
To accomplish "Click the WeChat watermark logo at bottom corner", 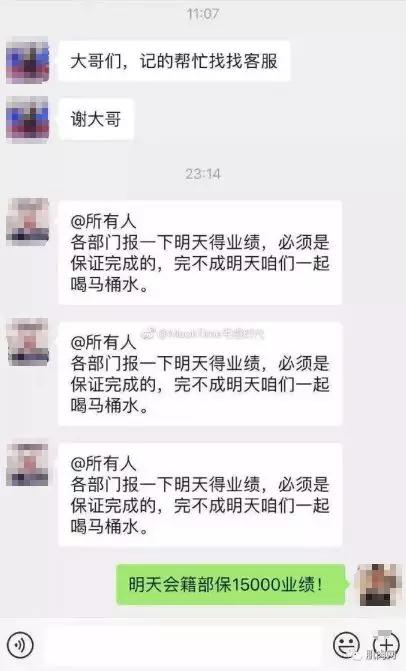I will 356,655.
